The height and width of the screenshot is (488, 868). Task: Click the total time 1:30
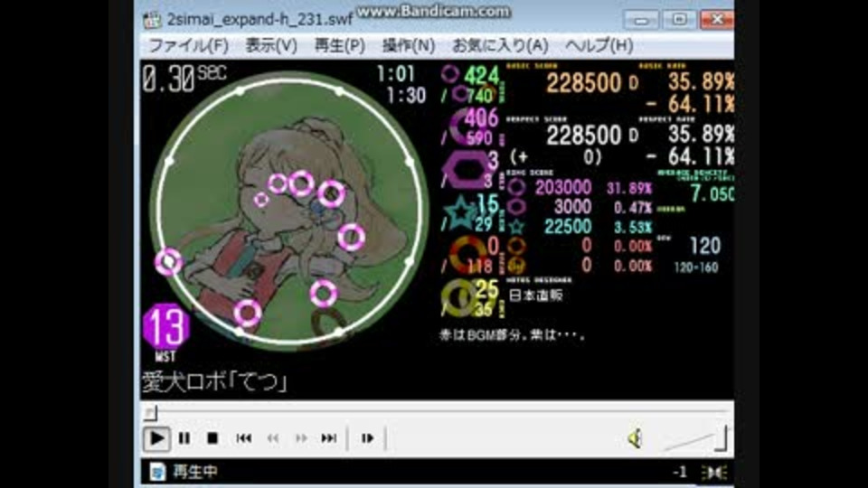pyautogui.click(x=406, y=96)
